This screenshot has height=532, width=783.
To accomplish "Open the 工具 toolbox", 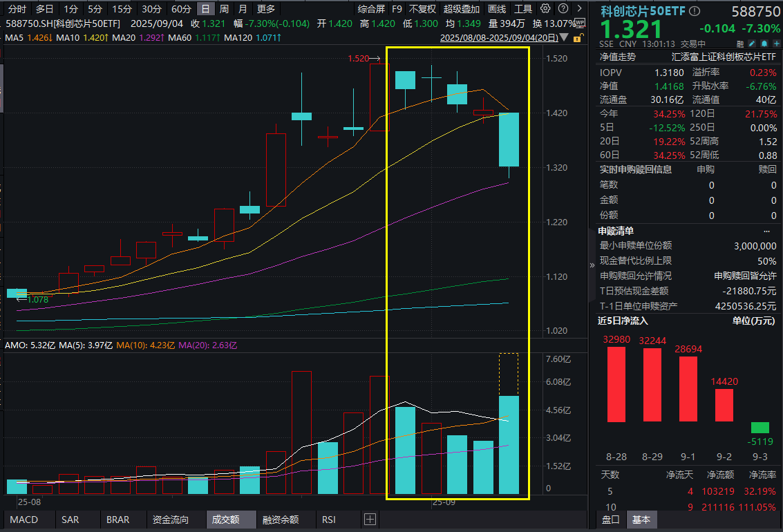I will click(x=523, y=9).
